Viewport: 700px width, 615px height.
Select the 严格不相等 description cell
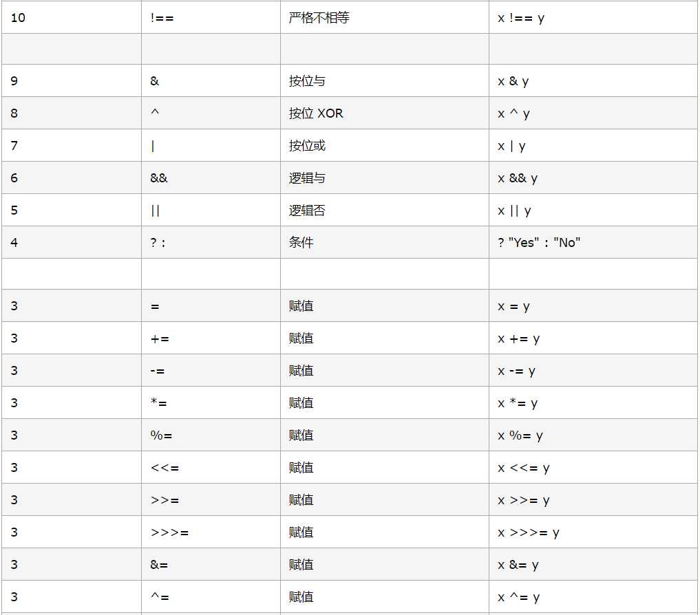coord(384,17)
